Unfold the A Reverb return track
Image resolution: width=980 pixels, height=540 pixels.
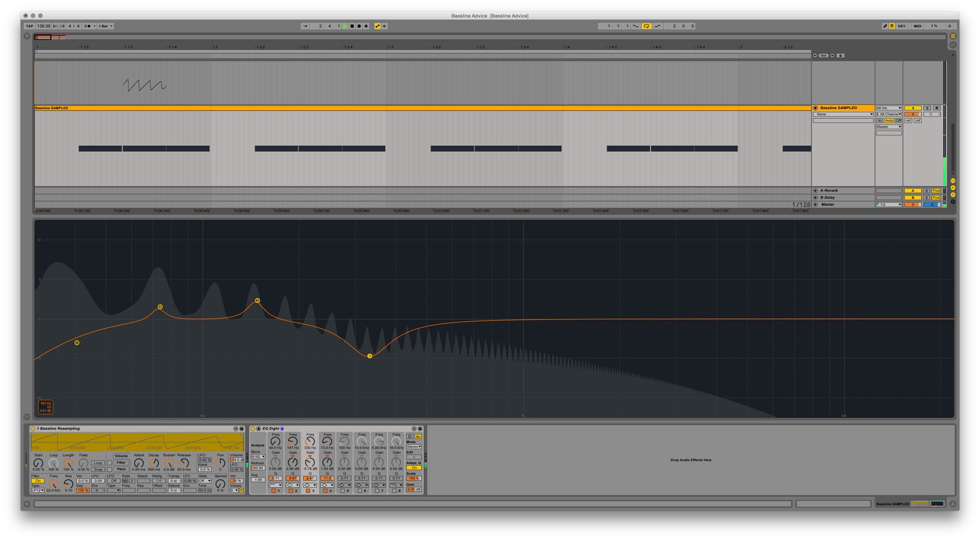point(815,191)
